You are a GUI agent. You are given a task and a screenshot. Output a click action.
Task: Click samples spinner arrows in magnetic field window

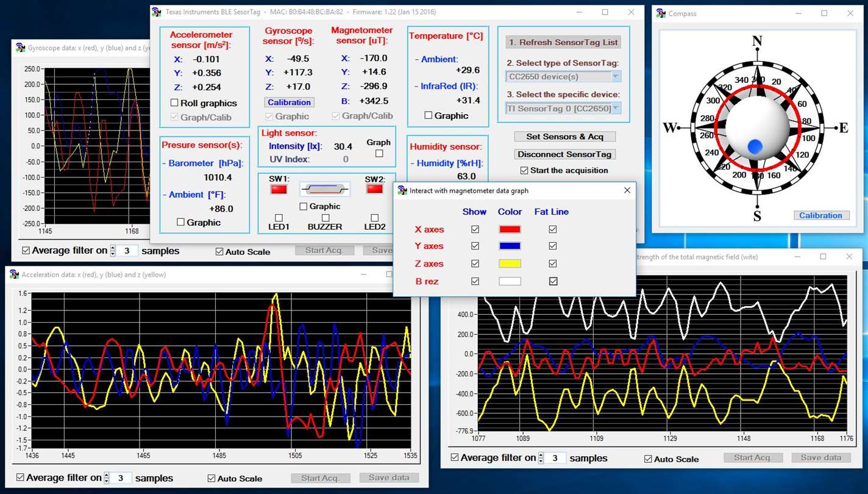coord(541,458)
